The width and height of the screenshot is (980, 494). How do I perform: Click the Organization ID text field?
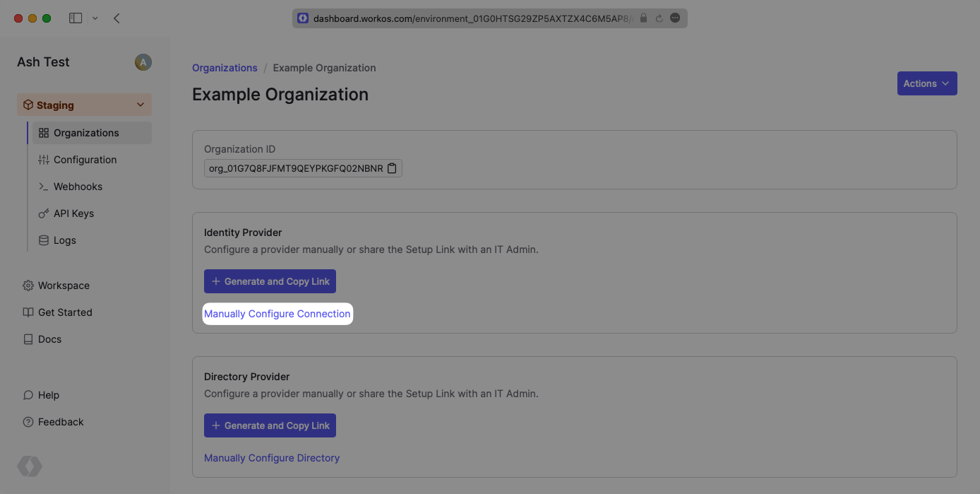tap(295, 168)
